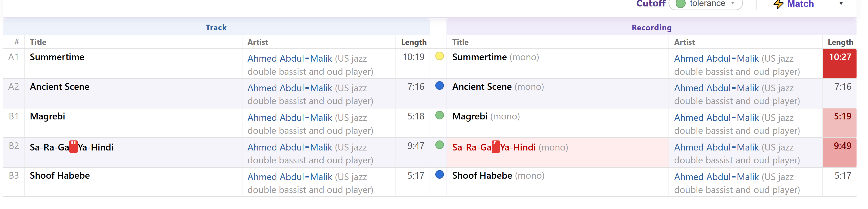Click the green circle in tolerance selector

pos(681,4)
